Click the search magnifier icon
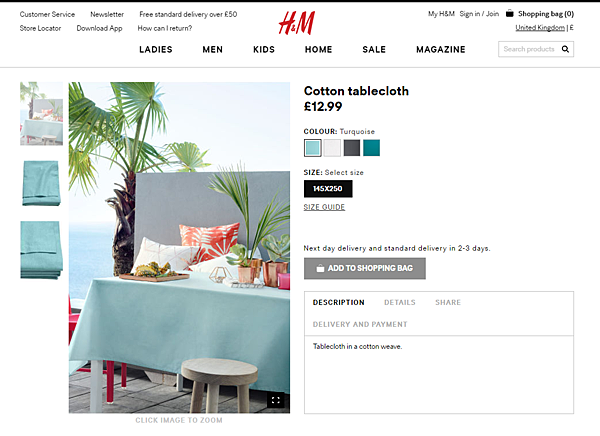The image size is (600, 436). click(x=565, y=49)
